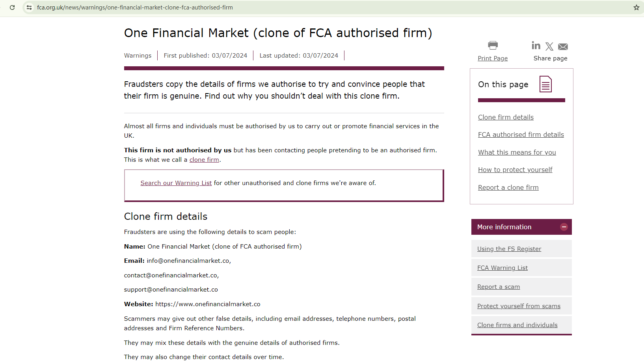Jump to Clone firm details section

(x=506, y=117)
